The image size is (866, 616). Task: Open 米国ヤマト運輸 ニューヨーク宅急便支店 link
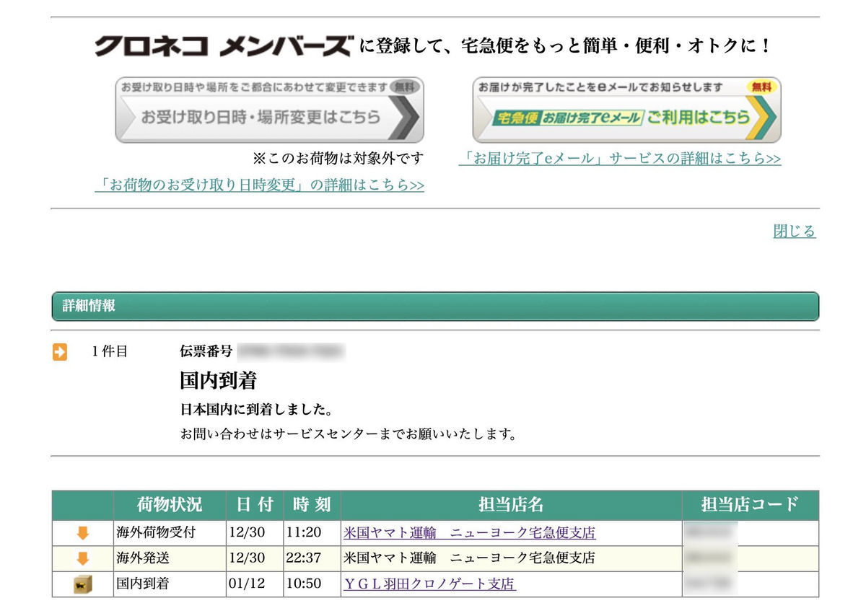coord(470,534)
